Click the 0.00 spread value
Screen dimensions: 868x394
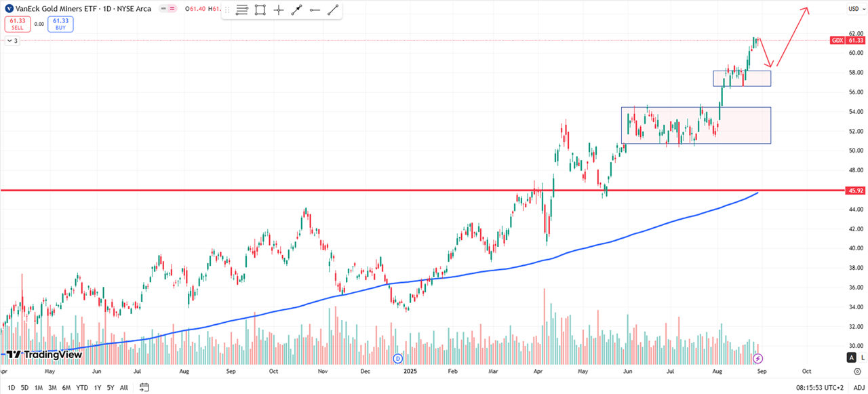[x=39, y=24]
